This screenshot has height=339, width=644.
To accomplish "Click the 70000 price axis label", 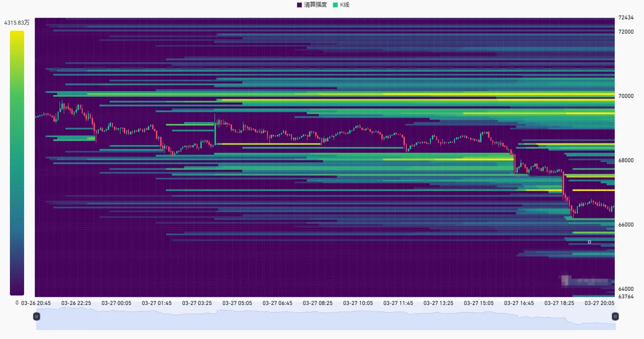I will click(x=626, y=96).
